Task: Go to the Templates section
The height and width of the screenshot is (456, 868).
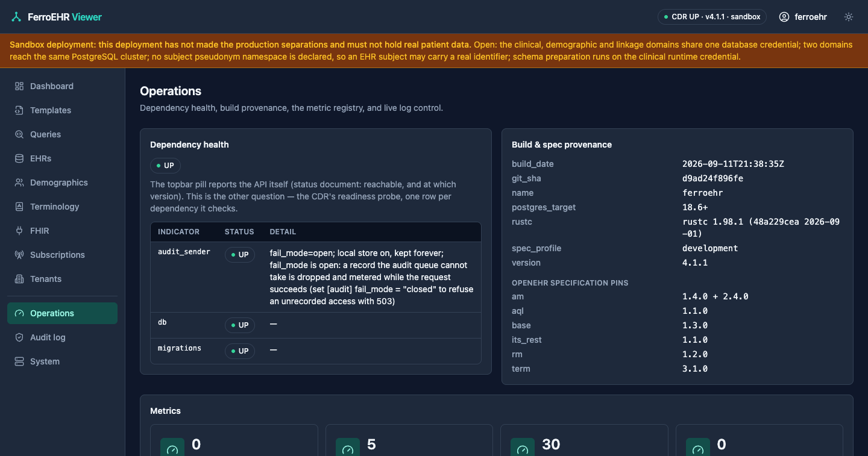Action: point(63,110)
